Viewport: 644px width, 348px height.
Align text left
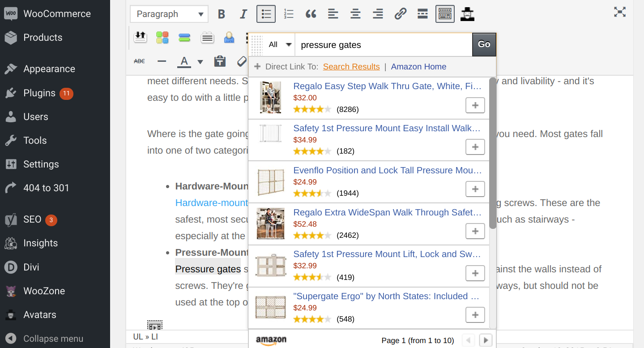333,14
